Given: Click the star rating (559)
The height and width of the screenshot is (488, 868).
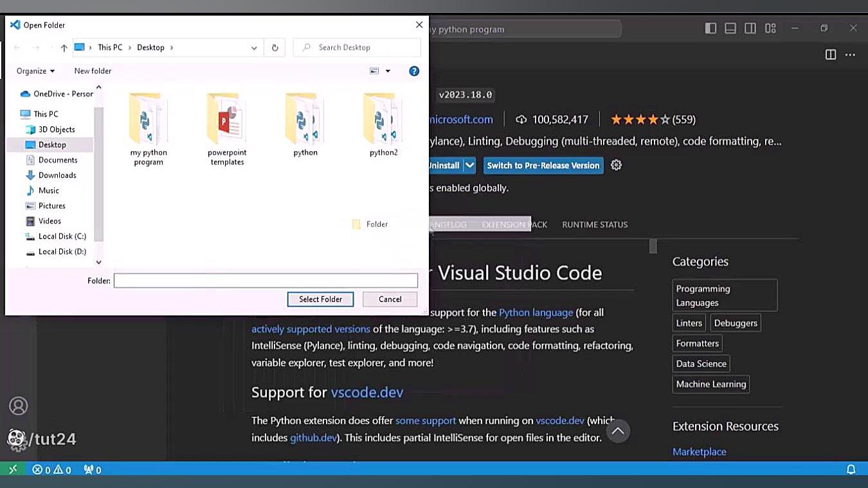Looking at the screenshot, I should [653, 120].
